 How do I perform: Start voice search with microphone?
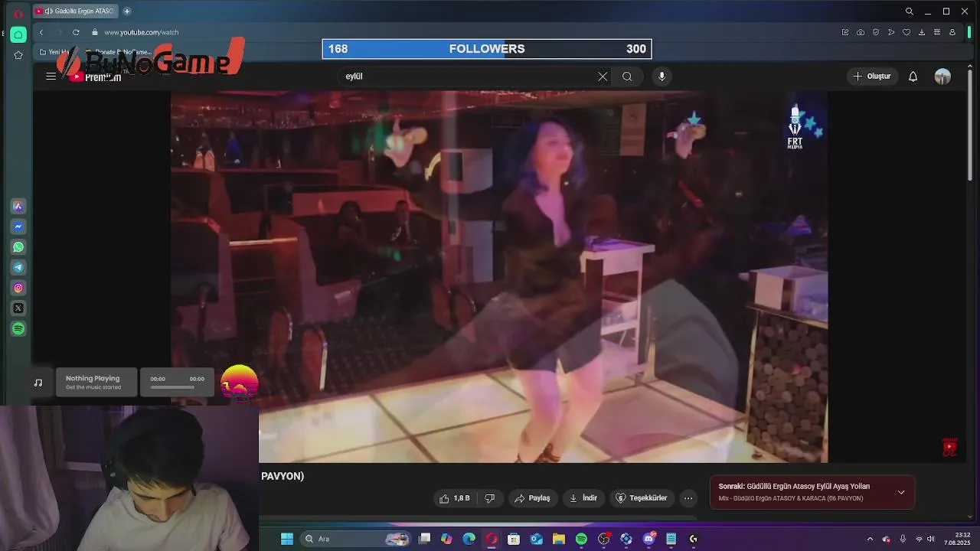click(662, 77)
